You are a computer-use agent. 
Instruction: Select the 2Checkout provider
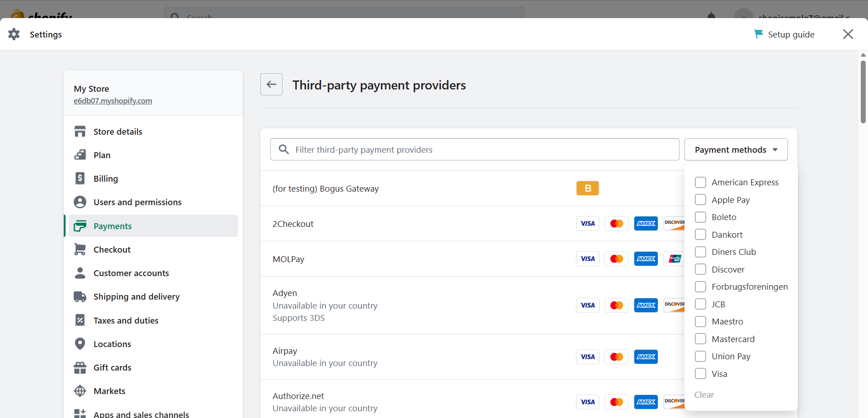pyautogui.click(x=293, y=224)
